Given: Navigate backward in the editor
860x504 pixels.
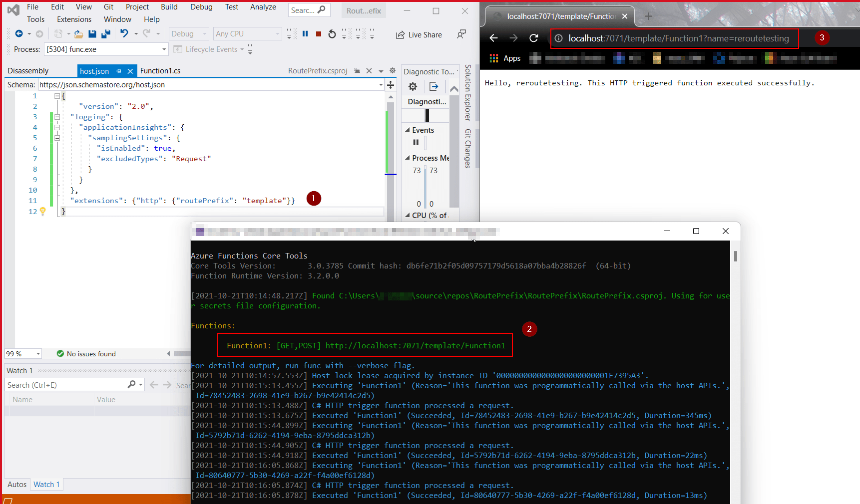Looking at the screenshot, I should [x=19, y=33].
